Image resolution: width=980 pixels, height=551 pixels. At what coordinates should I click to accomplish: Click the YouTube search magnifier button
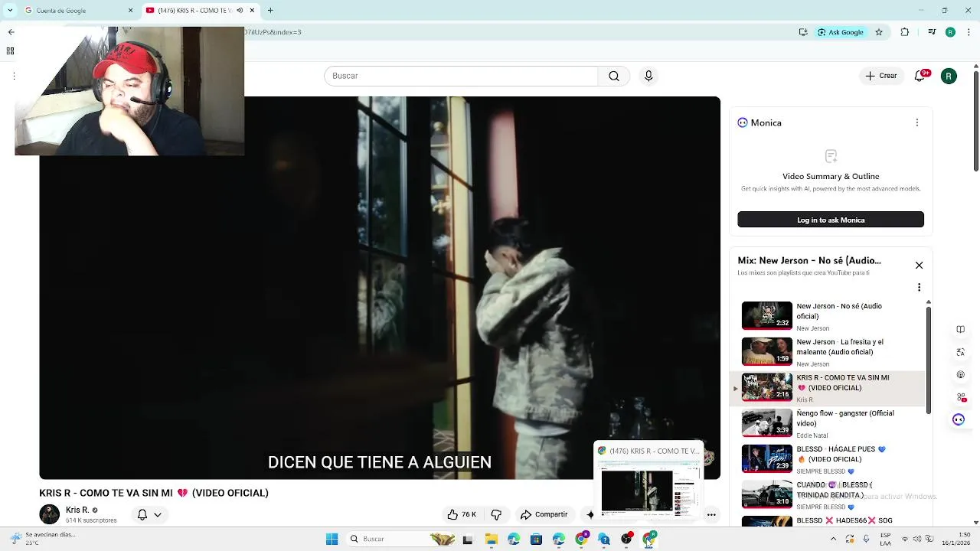point(614,76)
